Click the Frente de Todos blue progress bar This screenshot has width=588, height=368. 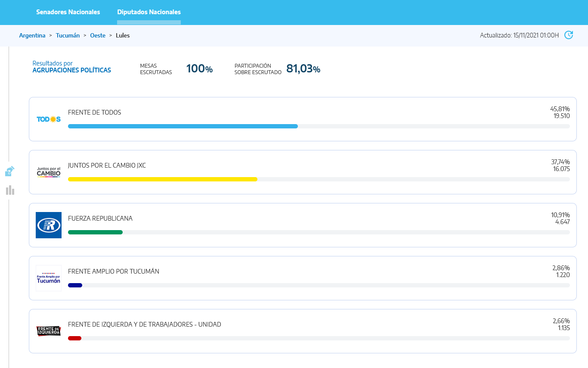click(x=183, y=126)
